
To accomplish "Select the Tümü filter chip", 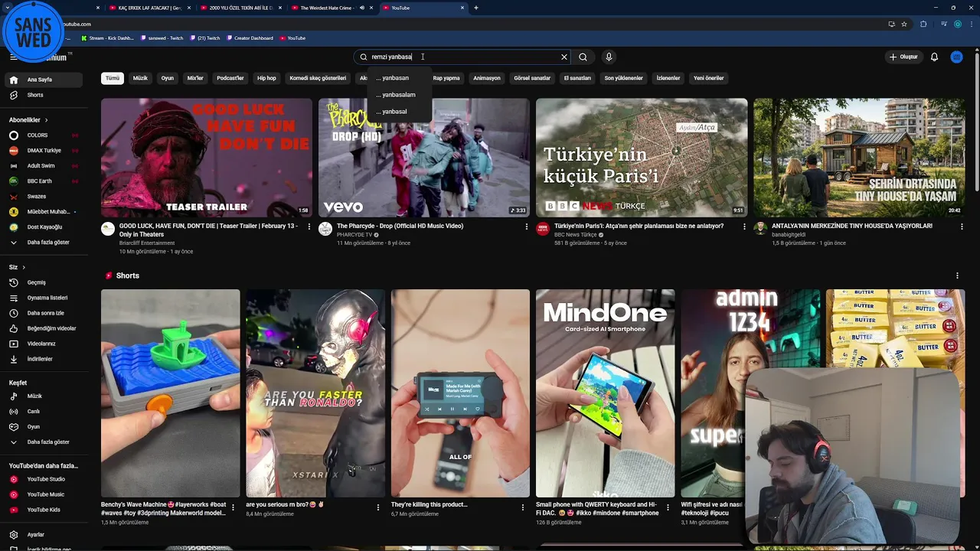I will tap(113, 78).
